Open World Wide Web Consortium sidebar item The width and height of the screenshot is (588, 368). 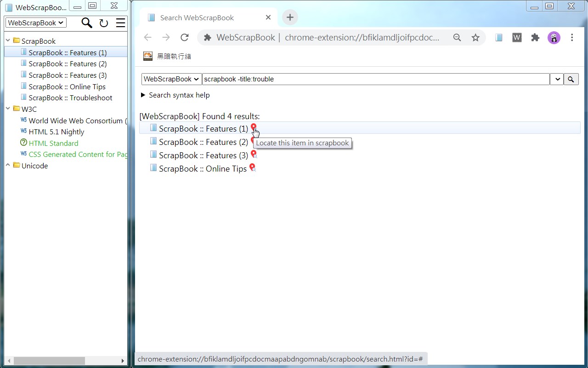tap(78, 121)
